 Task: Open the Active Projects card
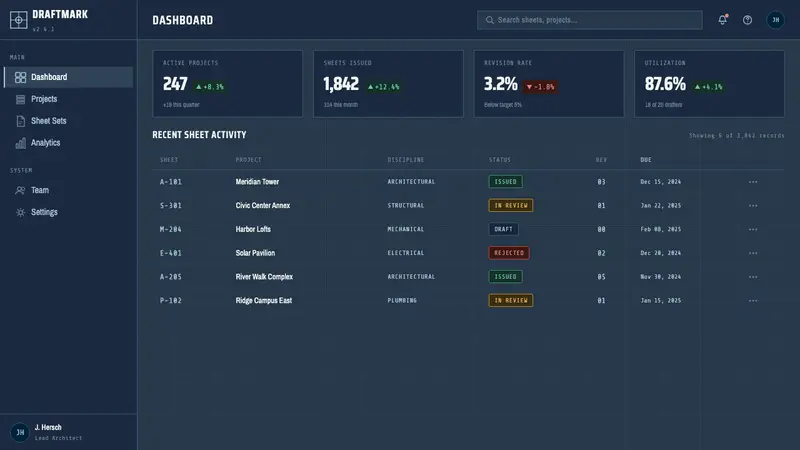coord(228,84)
